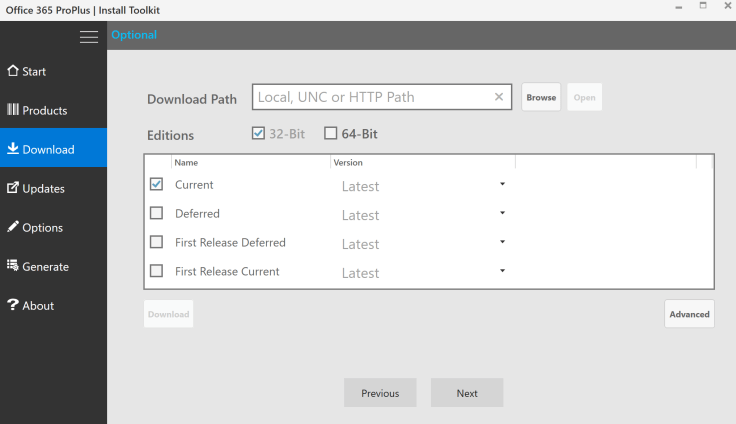The height and width of the screenshot is (424, 736).
Task: Go to the Next page
Action: coord(467,393)
